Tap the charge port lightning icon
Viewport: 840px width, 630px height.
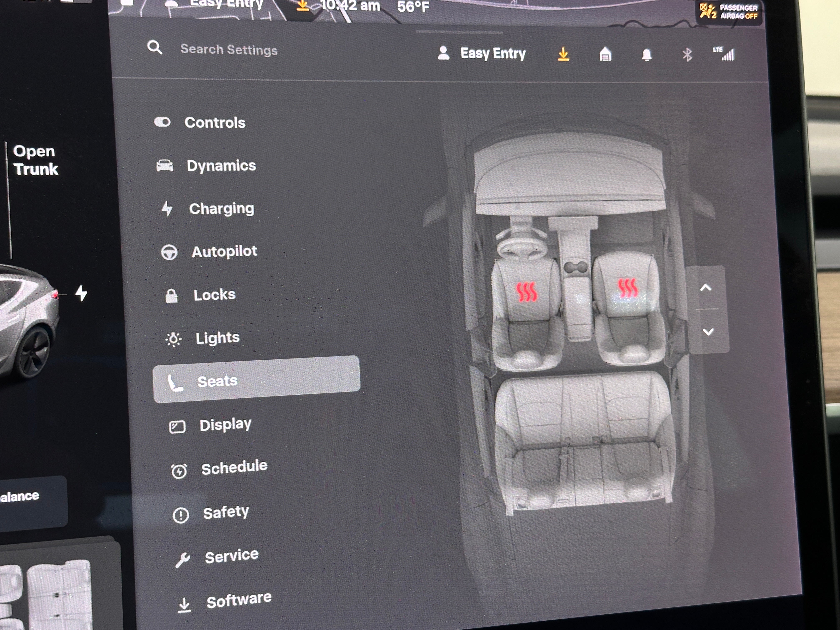pos(81,293)
